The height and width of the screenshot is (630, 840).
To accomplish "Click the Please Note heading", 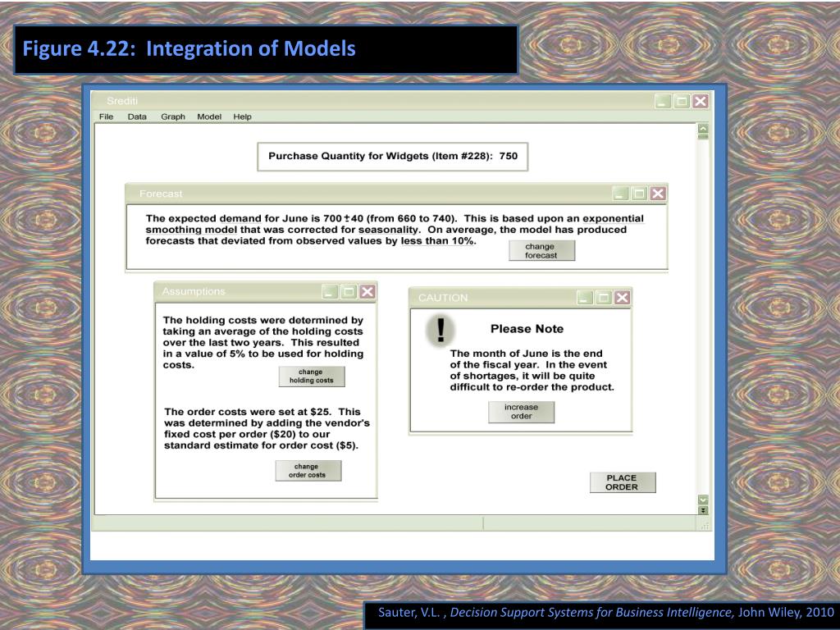I will click(527, 329).
